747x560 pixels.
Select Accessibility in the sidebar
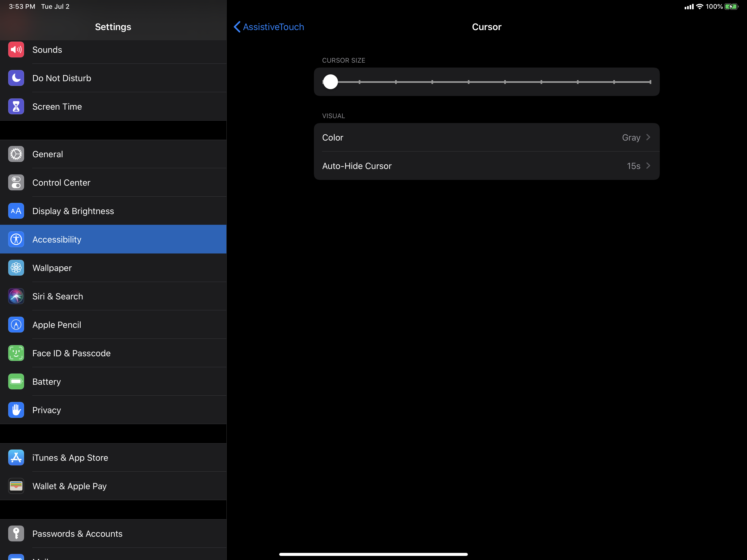[113, 239]
